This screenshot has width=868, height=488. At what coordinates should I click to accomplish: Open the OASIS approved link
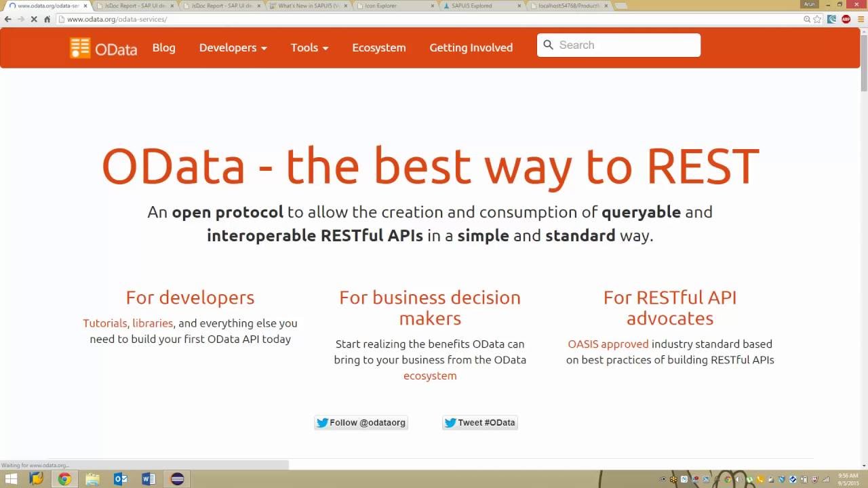(x=608, y=344)
